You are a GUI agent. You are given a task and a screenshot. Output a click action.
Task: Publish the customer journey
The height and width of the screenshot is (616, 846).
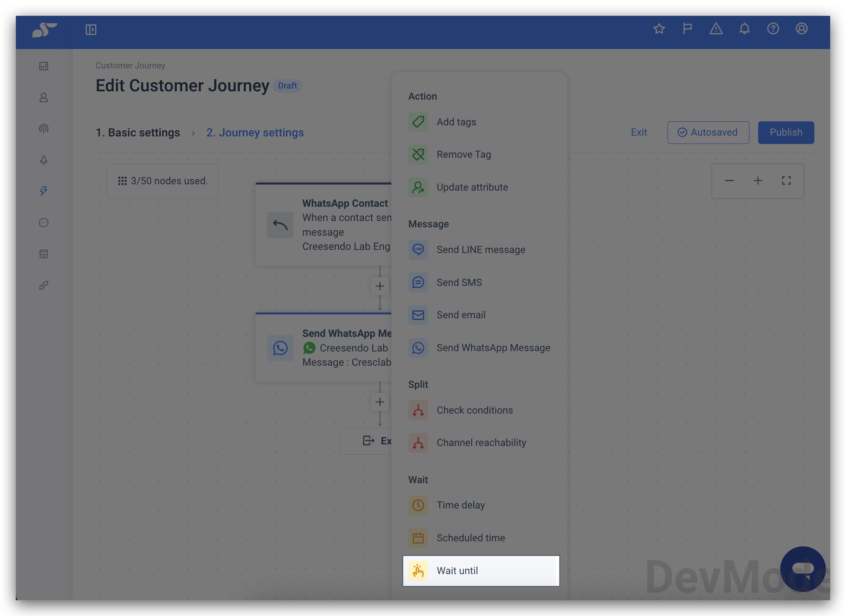click(x=786, y=132)
